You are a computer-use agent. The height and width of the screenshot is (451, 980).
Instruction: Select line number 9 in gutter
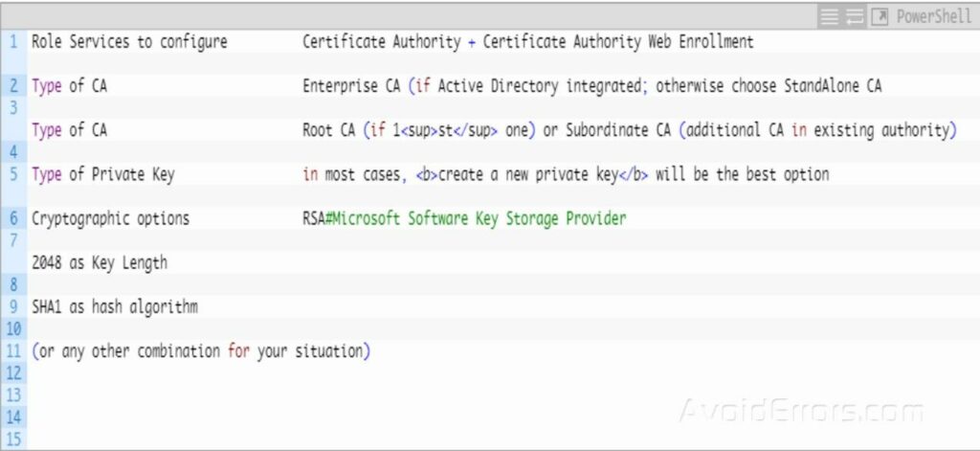tap(13, 307)
